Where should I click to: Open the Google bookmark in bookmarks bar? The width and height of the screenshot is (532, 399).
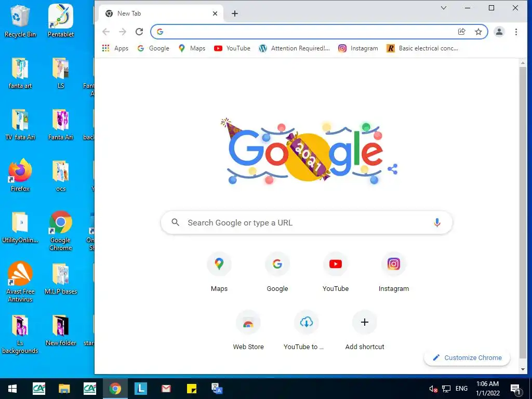click(x=153, y=48)
